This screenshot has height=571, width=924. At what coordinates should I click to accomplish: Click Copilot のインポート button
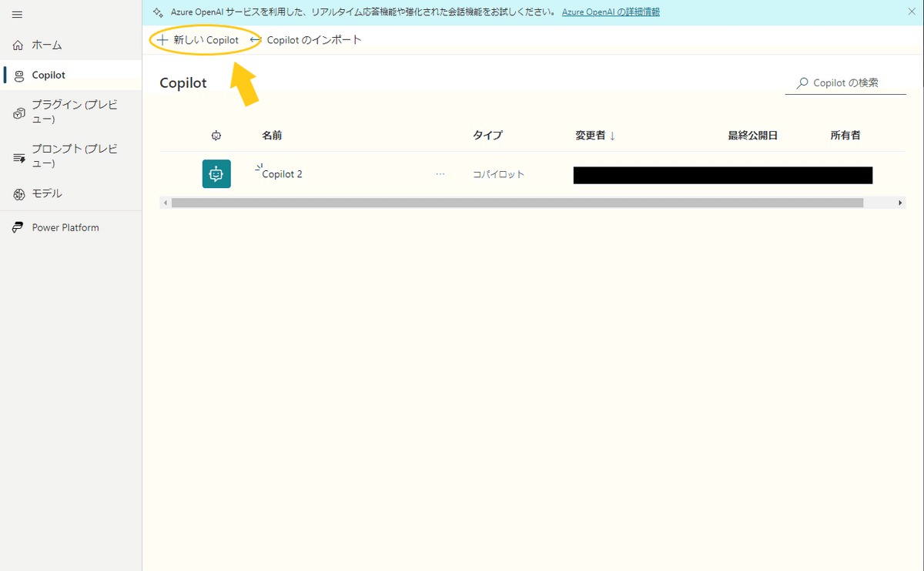click(x=306, y=40)
